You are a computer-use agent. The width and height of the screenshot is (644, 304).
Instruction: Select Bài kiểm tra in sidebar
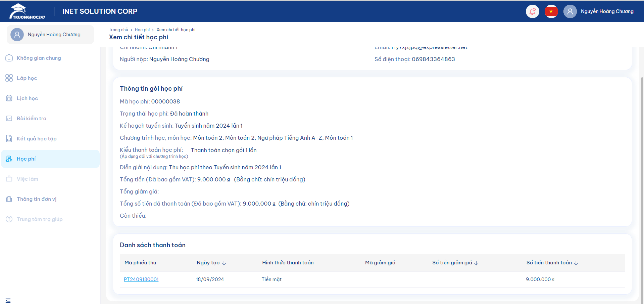[x=32, y=119]
